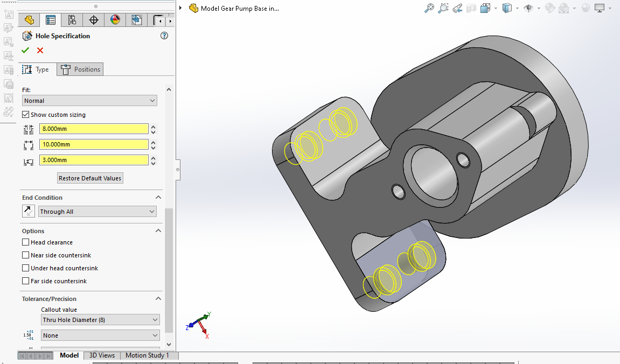Enable Far side countersink option

coord(25,281)
